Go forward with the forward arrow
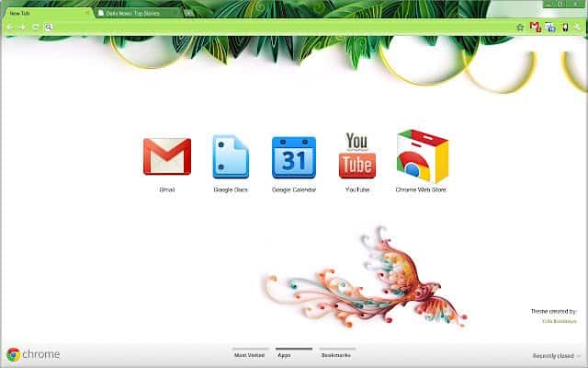Image resolution: width=588 pixels, height=368 pixels. click(22, 28)
